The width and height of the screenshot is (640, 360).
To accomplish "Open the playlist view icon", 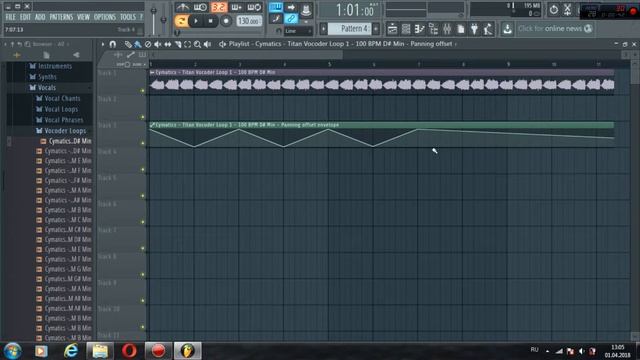I will coord(392,29).
